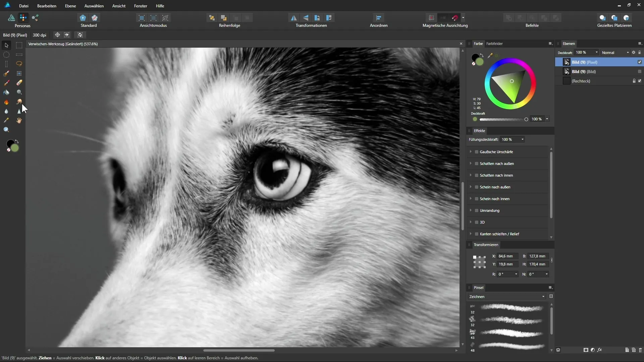Select the freehand lasso selection tool
The image size is (644, 362).
point(19,64)
